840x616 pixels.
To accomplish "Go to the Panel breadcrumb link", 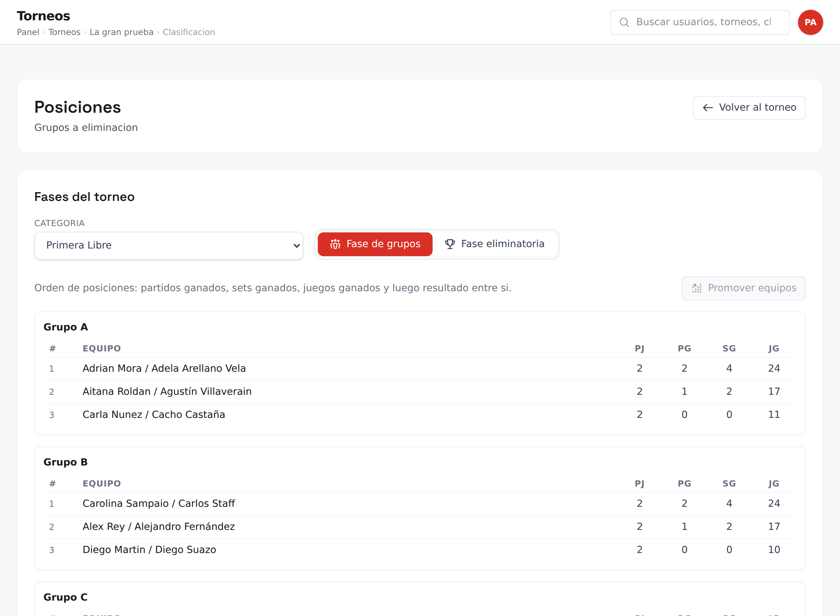I will [28, 32].
